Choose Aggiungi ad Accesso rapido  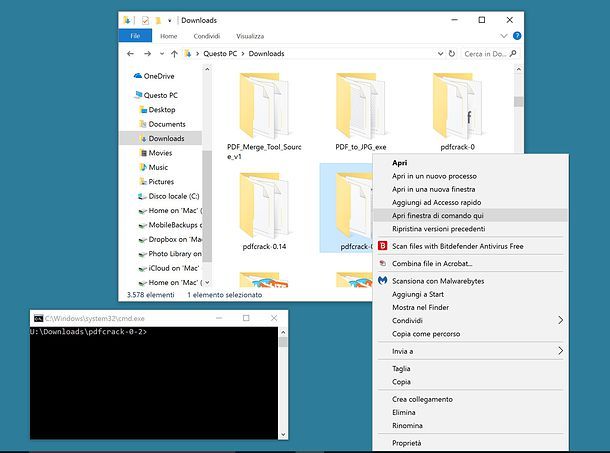pos(436,202)
